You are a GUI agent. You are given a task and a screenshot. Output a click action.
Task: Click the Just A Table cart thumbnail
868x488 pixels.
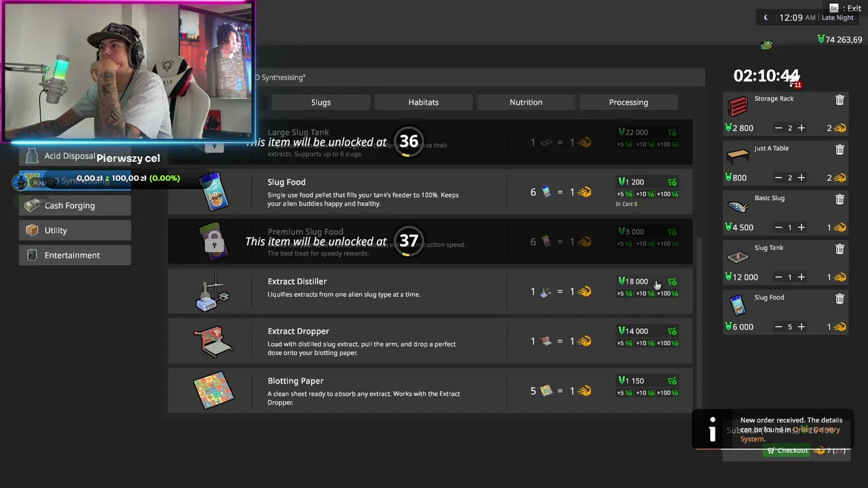click(738, 156)
